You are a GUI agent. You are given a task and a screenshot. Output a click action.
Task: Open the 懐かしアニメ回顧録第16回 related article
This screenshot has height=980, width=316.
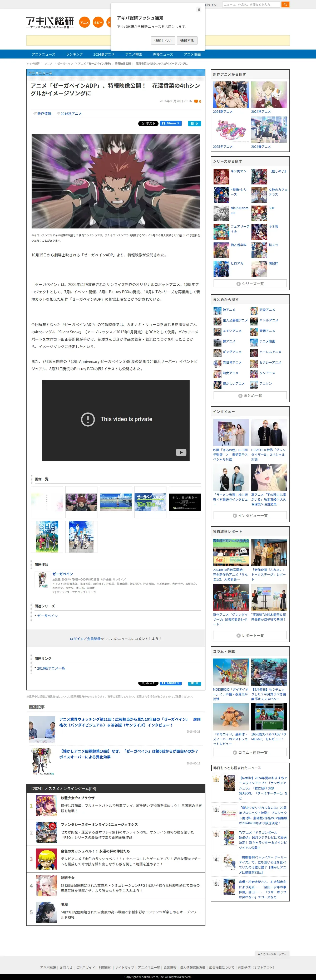[x=129, y=754]
